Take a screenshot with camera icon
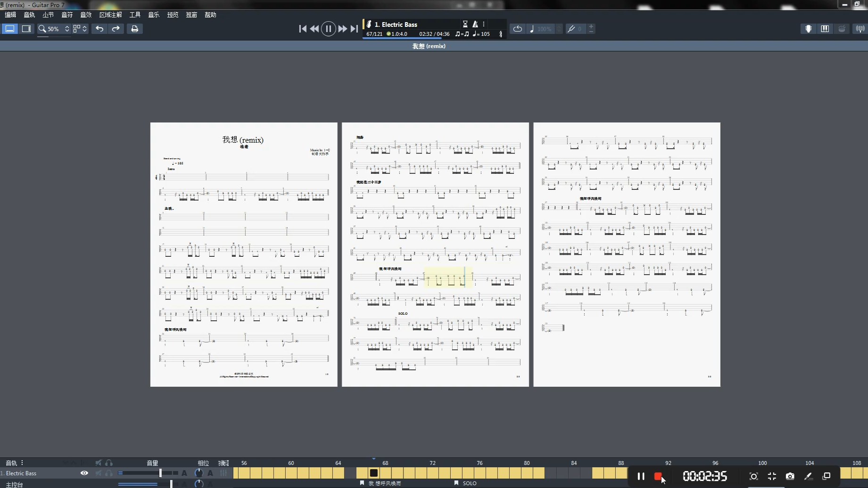Viewport: 868px width, 488px height. tap(790, 476)
